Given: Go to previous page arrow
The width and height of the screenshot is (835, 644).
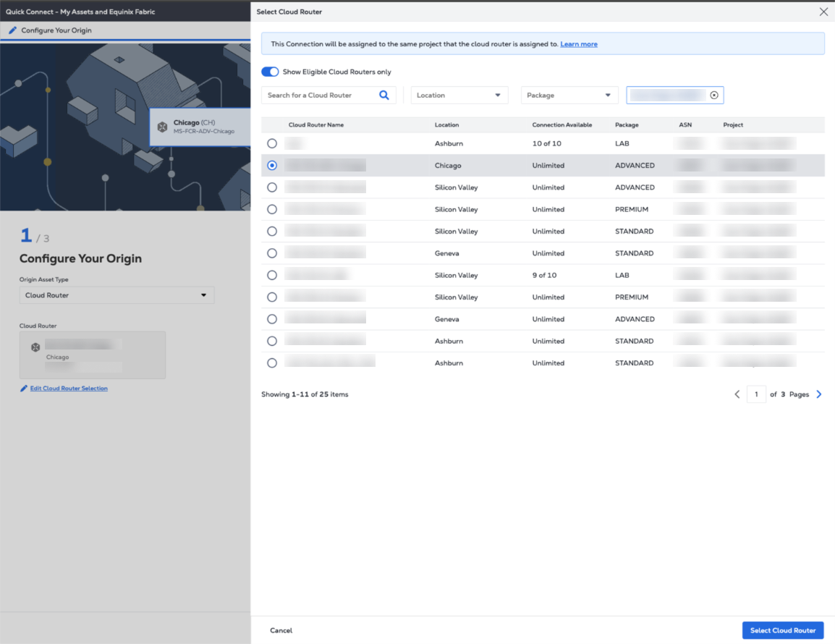Looking at the screenshot, I should pyautogui.click(x=737, y=394).
